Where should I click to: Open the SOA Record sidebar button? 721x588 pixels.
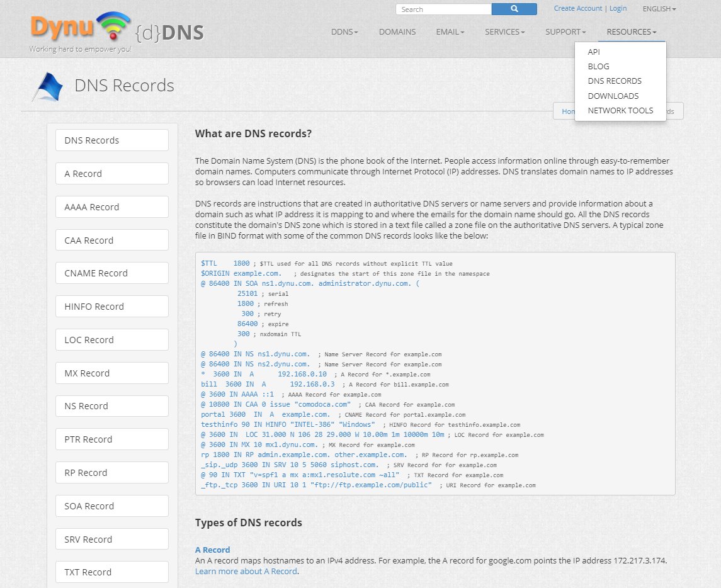[111, 506]
